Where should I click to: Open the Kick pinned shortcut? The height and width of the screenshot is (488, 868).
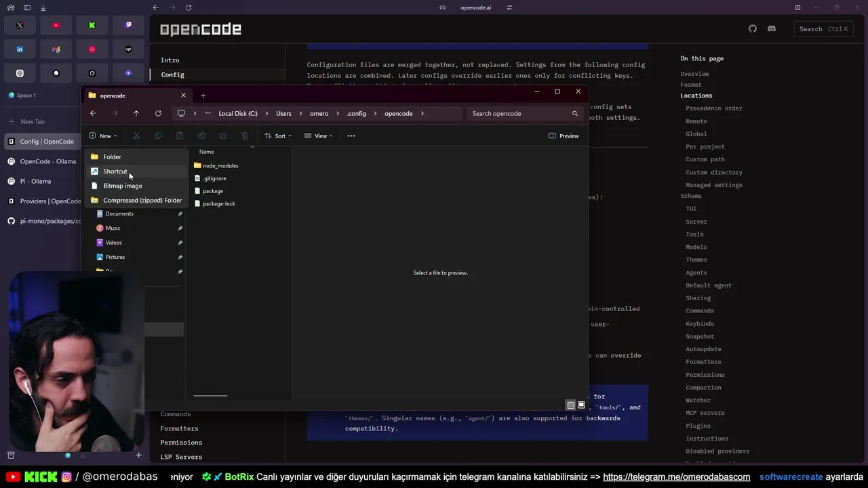(x=92, y=25)
